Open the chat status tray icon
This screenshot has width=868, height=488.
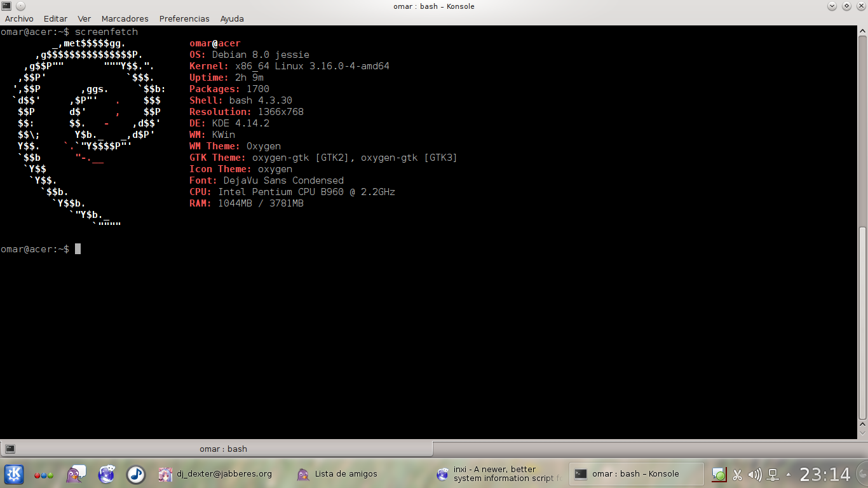tap(719, 474)
